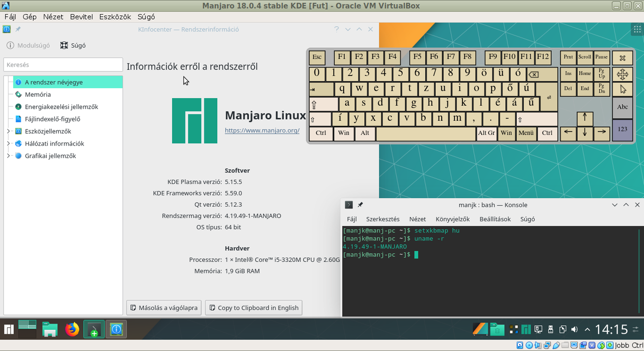Open the network tray icon

(538, 330)
